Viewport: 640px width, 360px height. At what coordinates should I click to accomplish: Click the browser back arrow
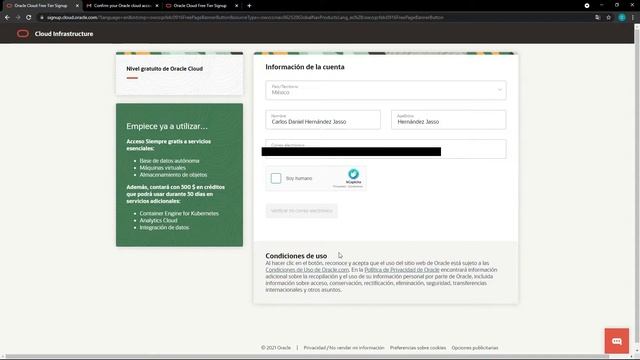point(7,18)
